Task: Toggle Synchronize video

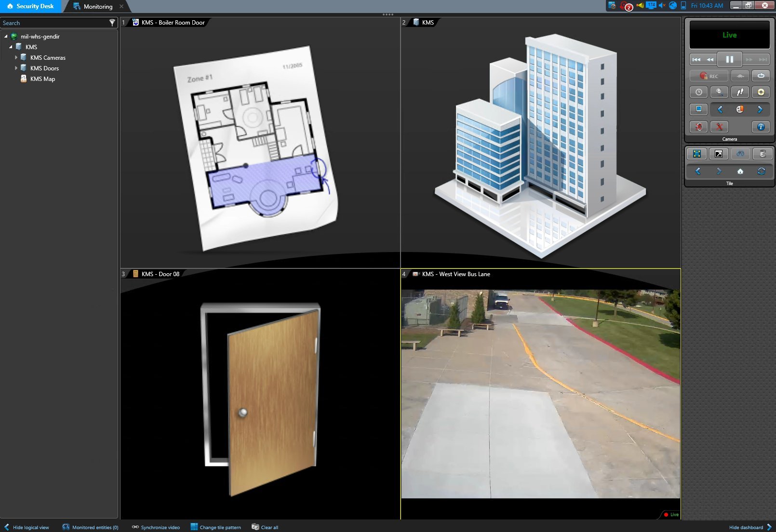Action: [156, 527]
